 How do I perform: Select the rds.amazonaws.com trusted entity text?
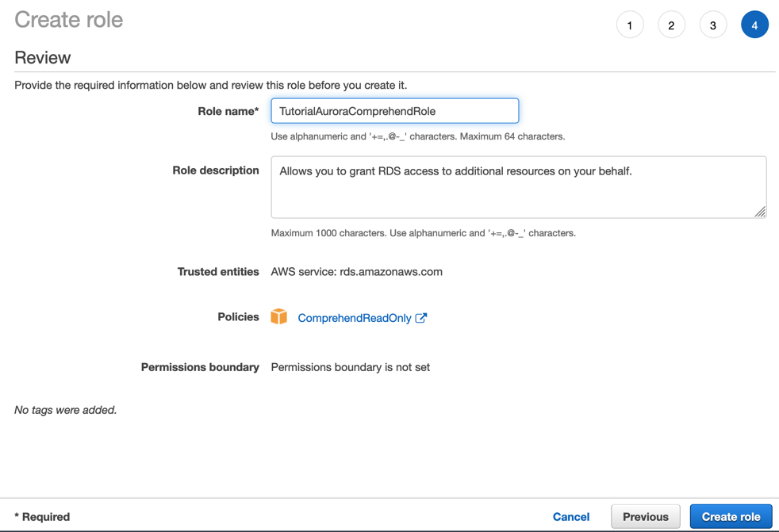click(x=390, y=272)
